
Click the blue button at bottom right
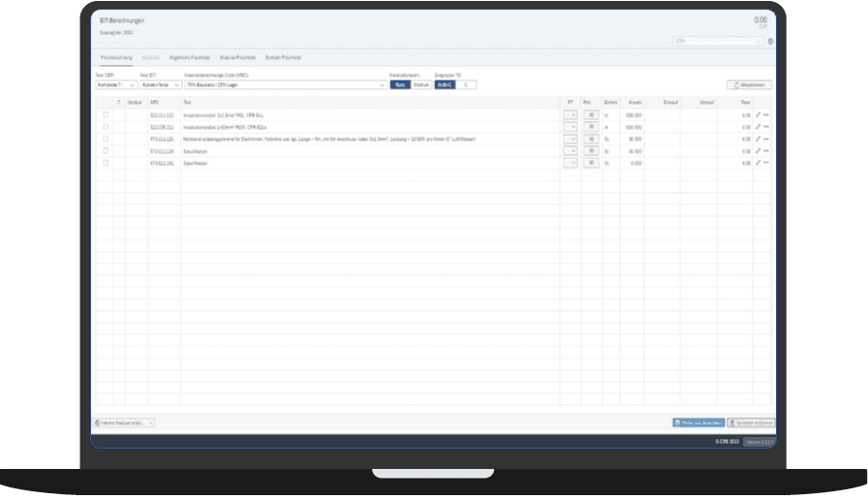697,422
